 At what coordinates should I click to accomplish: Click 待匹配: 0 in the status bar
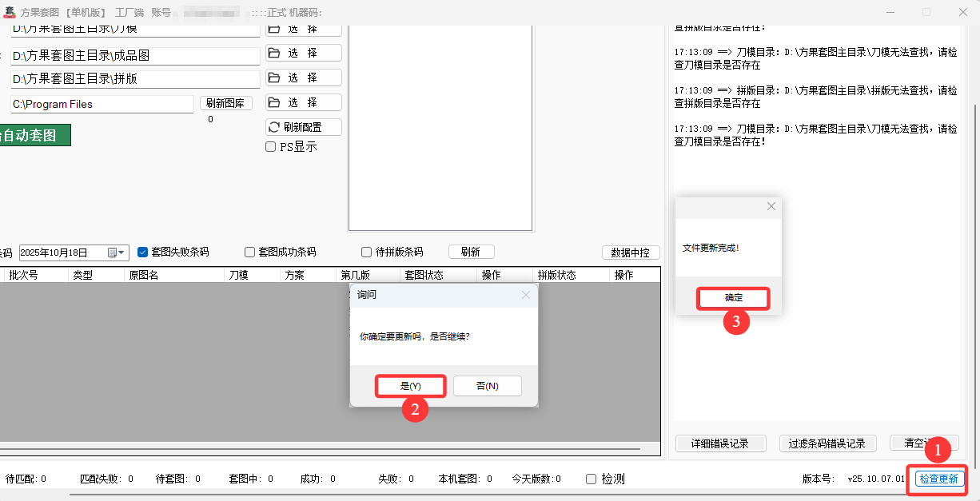[26, 479]
